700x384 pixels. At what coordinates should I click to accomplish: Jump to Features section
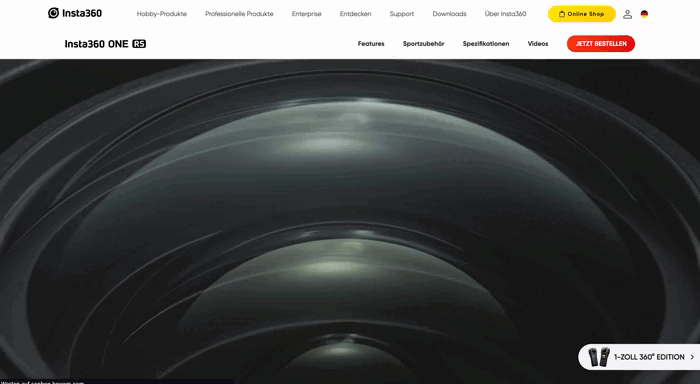pyautogui.click(x=371, y=44)
